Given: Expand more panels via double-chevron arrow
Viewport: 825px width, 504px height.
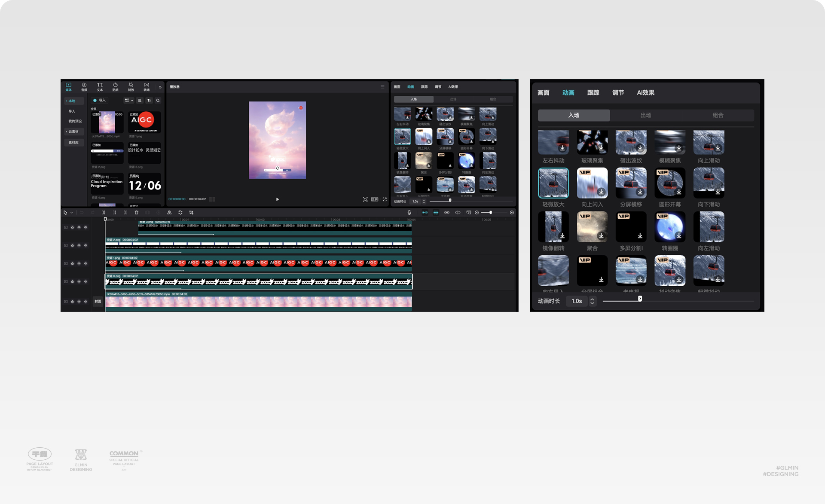Looking at the screenshot, I should tap(160, 87).
